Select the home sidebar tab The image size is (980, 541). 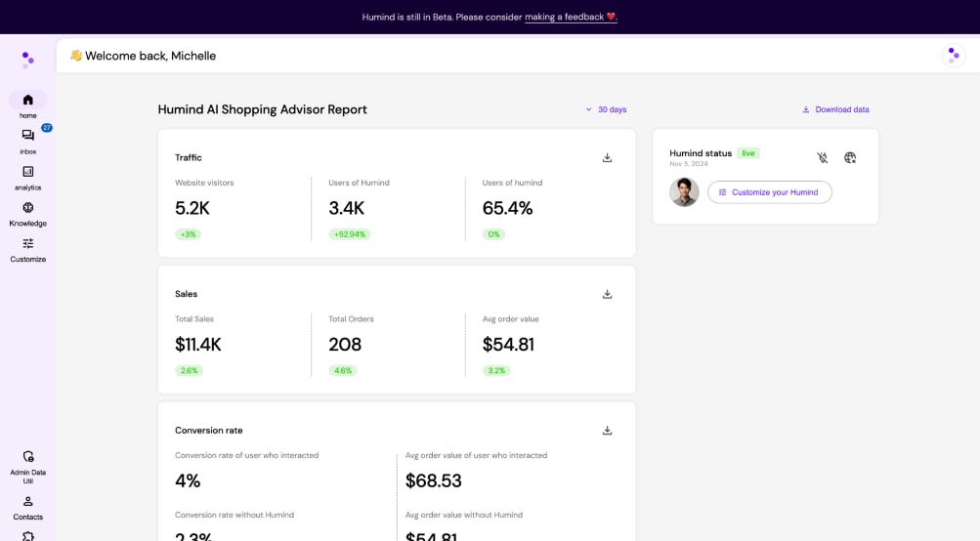click(x=28, y=105)
